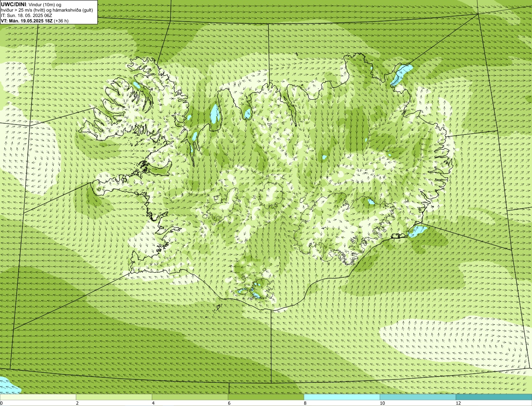Click the legend label '10'

[x=382, y=403]
